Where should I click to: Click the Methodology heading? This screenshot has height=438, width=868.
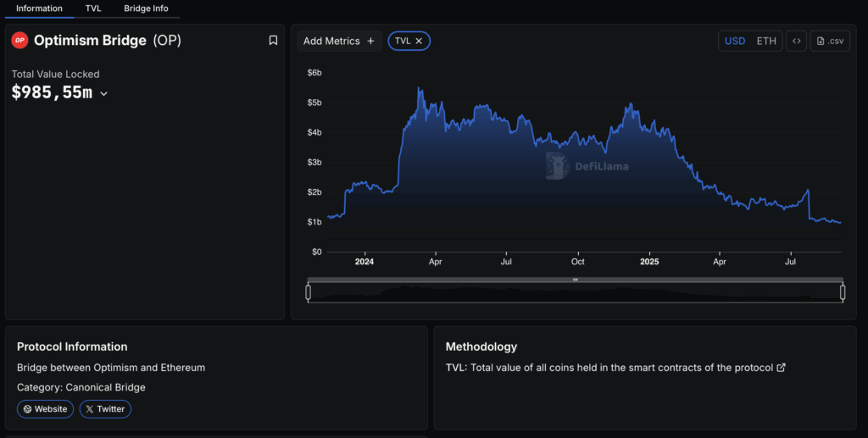pyautogui.click(x=481, y=347)
